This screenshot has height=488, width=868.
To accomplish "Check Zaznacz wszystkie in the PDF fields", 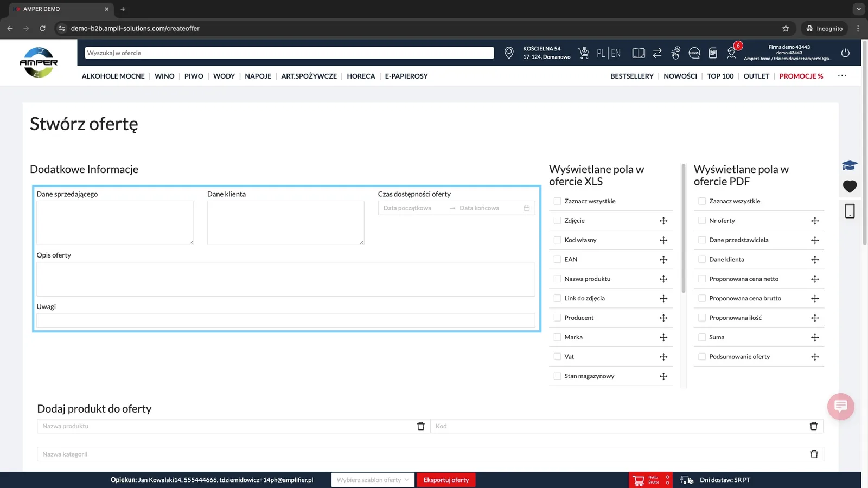I will pos(702,201).
